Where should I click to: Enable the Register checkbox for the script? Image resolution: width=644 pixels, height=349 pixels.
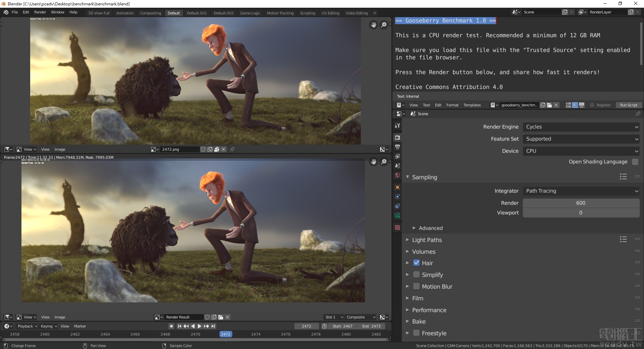coord(592,105)
